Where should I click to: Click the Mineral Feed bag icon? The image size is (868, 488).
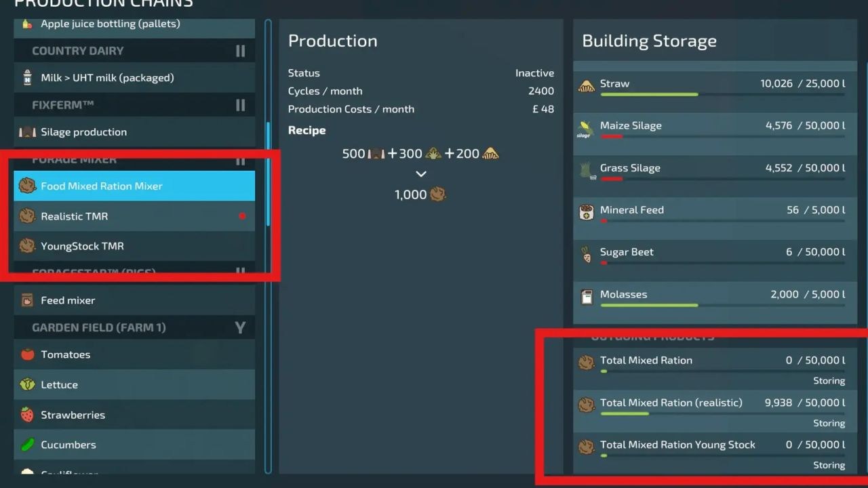(587, 213)
